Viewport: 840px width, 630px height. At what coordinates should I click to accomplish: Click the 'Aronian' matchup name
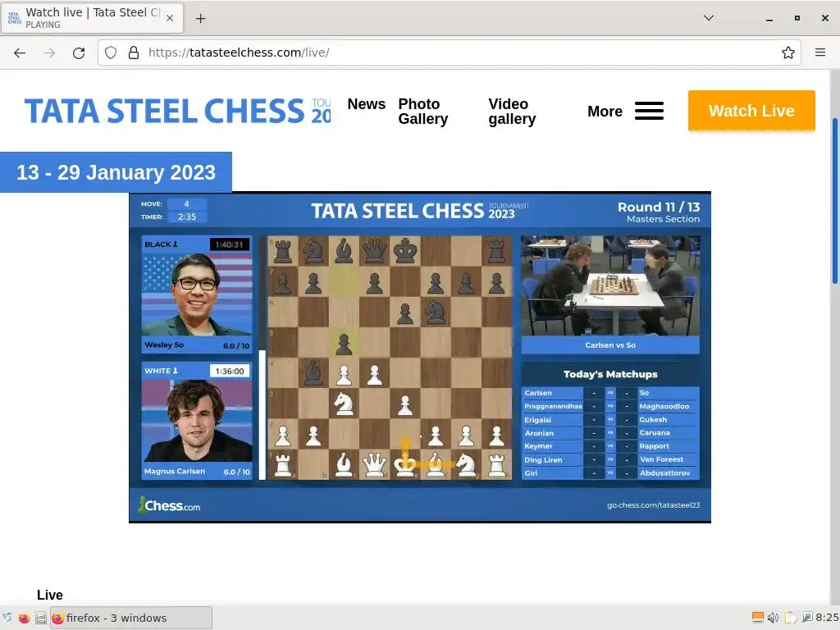[x=539, y=433]
